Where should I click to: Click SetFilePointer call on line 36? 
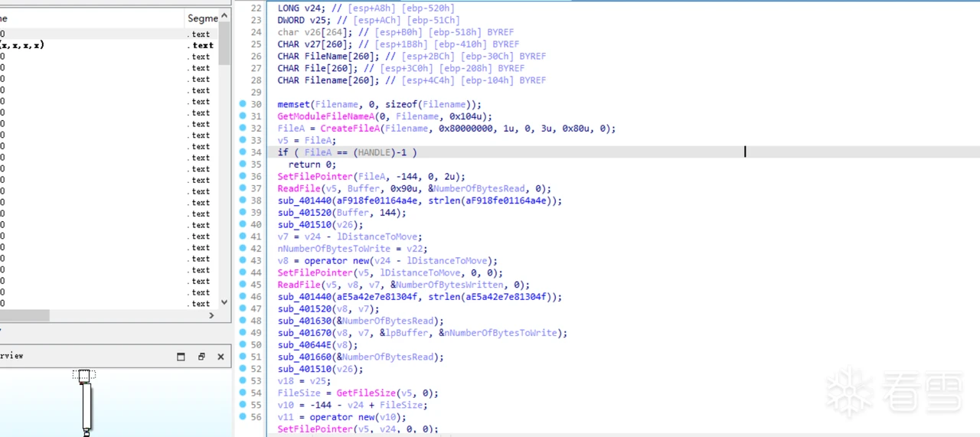pos(315,177)
